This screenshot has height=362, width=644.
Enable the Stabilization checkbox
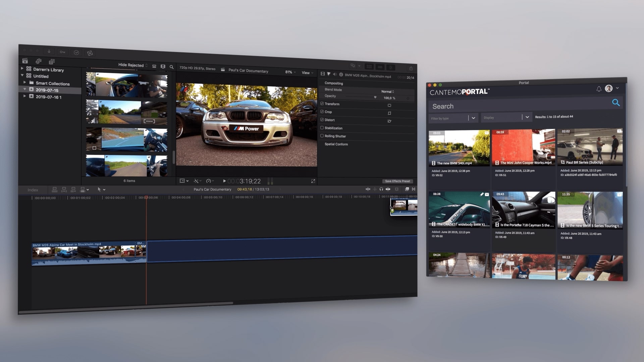pos(322,128)
